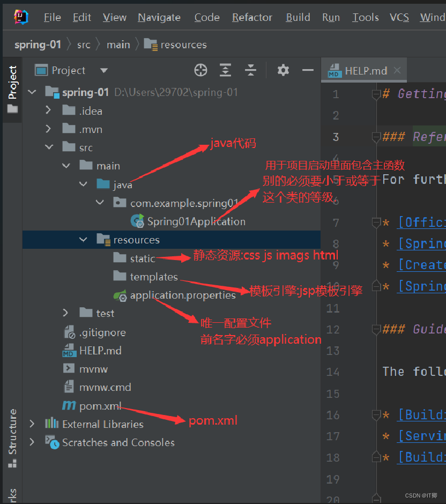446x504 pixels.
Task: Click the External Libraries bars icon
Action: [52, 424]
